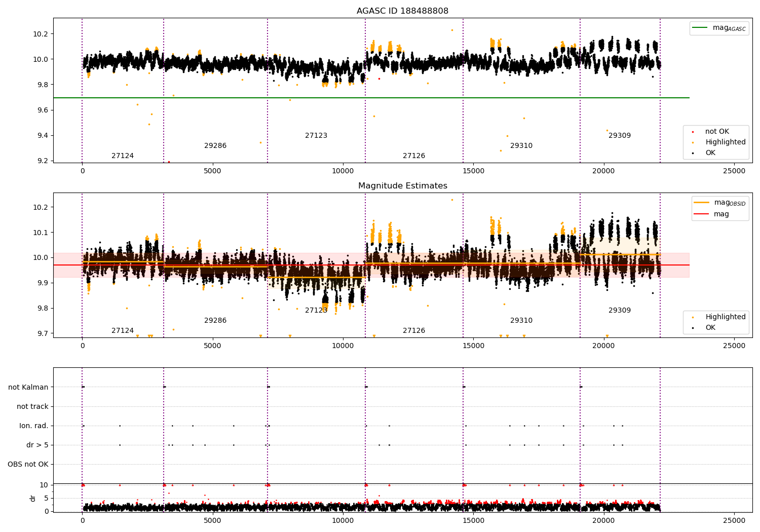Select the mag AGASC legend label
This screenshot has width=760, height=532.
pyautogui.click(x=729, y=28)
